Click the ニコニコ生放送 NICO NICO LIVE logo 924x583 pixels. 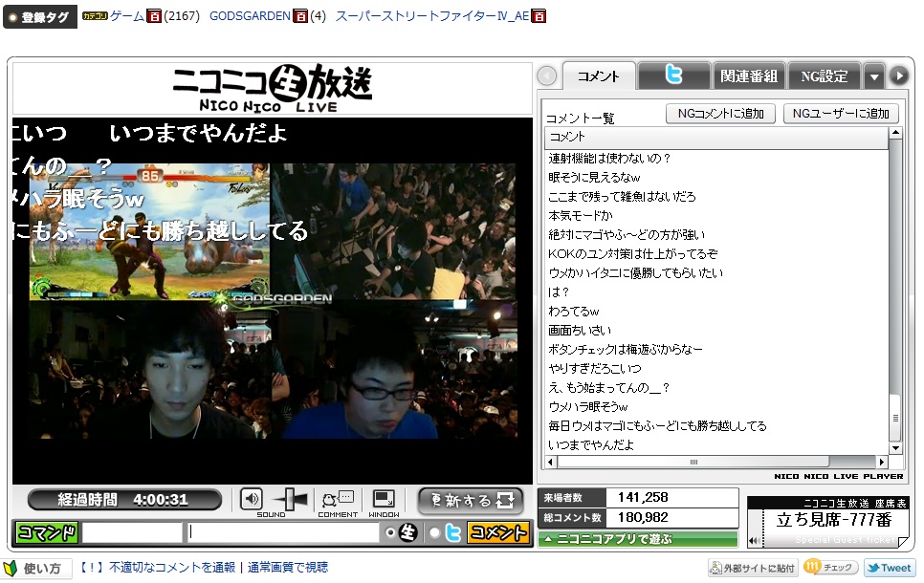[x=273, y=88]
